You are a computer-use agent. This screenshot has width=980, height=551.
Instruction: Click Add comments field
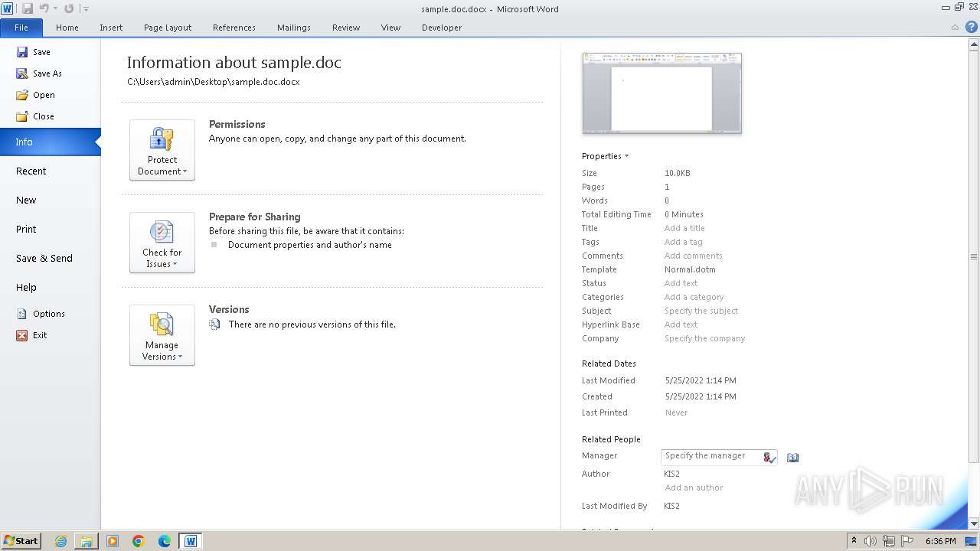[x=693, y=256]
